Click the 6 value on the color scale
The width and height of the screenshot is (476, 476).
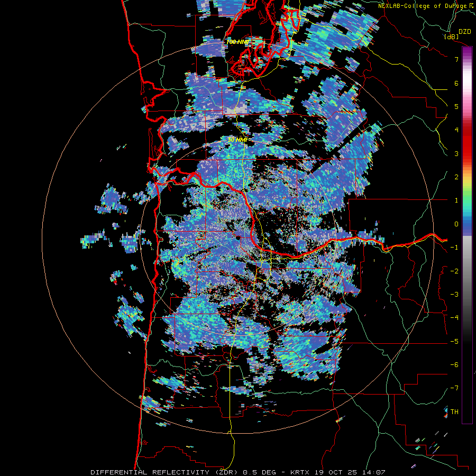click(x=456, y=83)
